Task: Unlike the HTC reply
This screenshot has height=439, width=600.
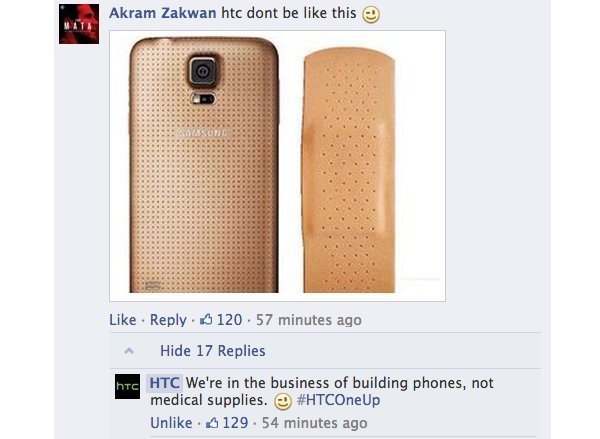Action: 171,423
